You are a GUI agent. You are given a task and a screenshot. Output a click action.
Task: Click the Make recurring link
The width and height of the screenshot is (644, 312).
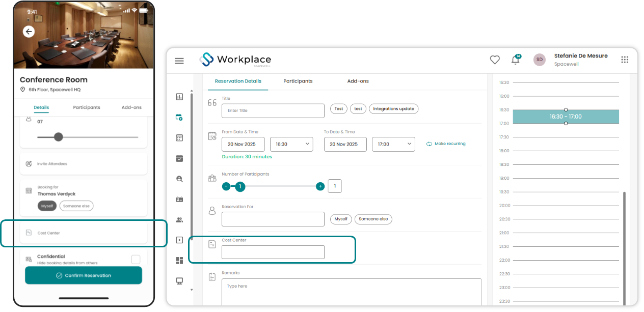446,144
